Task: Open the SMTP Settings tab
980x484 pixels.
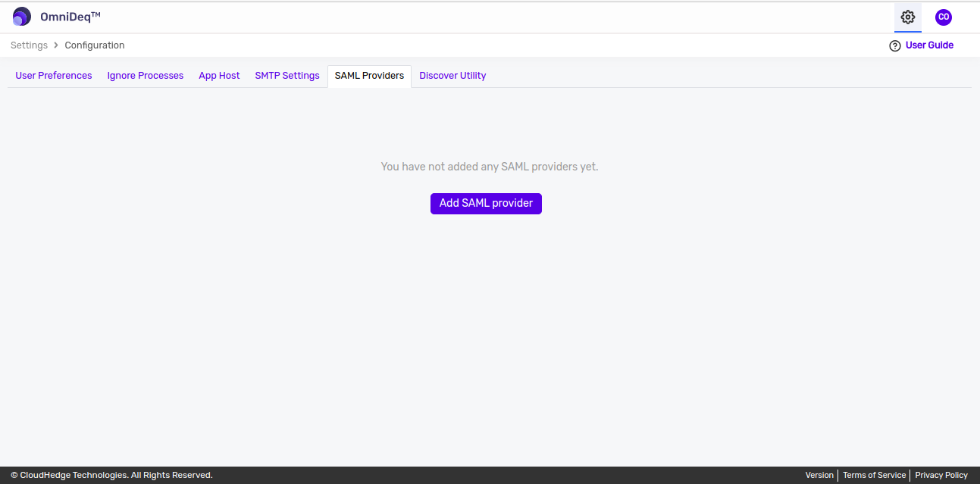Action: pyautogui.click(x=287, y=76)
